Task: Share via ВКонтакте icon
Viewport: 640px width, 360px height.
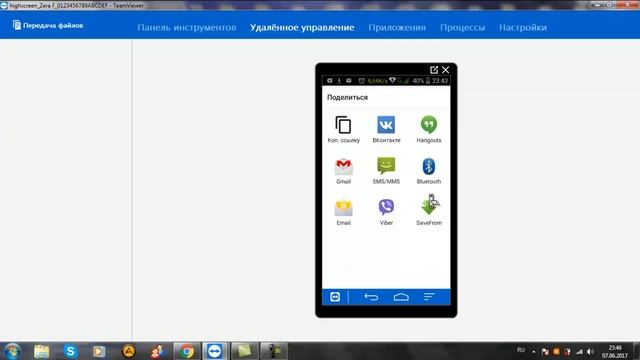Action: tap(386, 124)
